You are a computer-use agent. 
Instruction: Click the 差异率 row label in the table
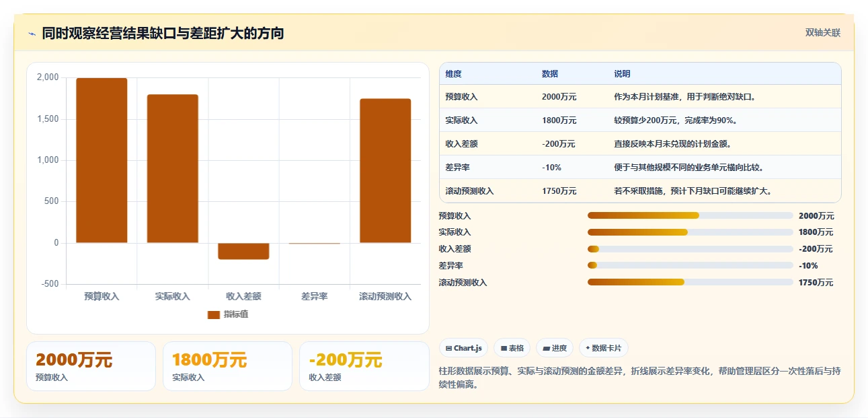(x=457, y=168)
